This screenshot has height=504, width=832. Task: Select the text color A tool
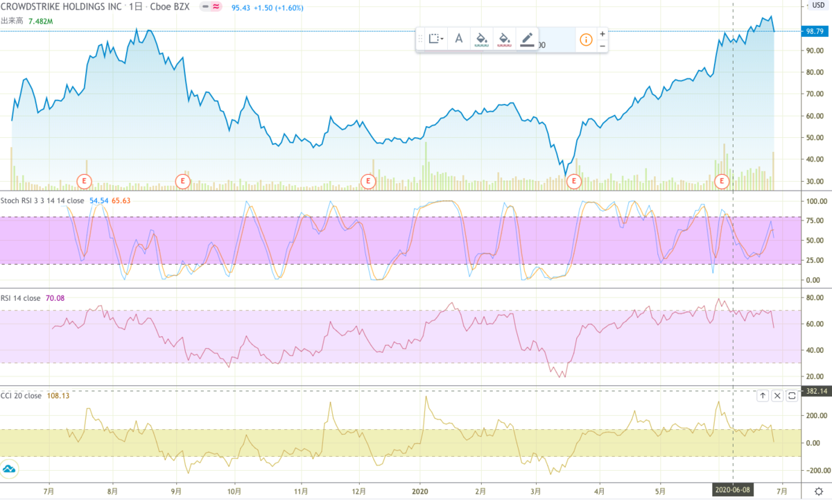click(458, 39)
